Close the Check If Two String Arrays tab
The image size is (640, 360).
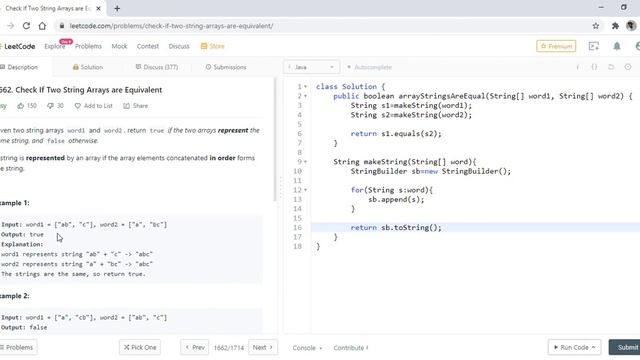pyautogui.click(x=98, y=8)
